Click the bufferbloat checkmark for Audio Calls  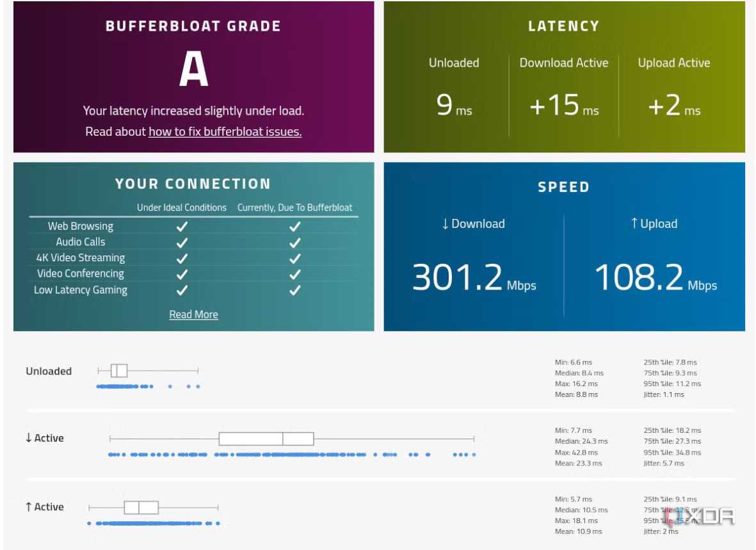[295, 242]
